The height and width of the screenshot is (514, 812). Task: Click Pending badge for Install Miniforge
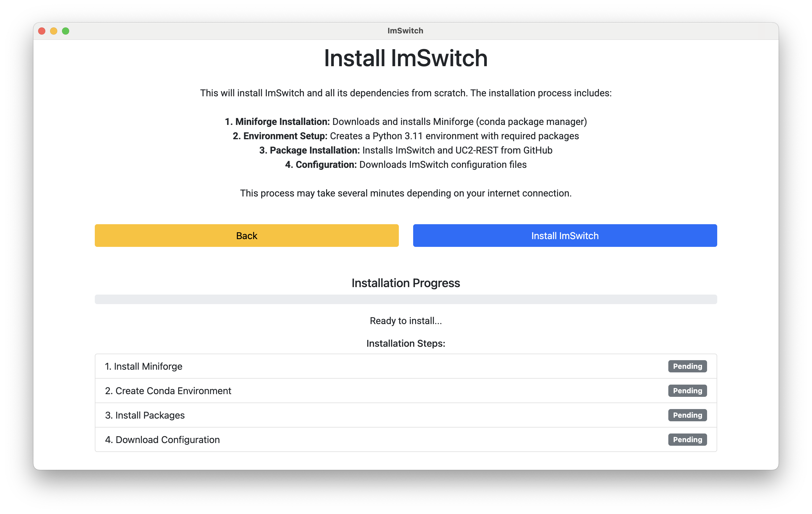point(687,366)
